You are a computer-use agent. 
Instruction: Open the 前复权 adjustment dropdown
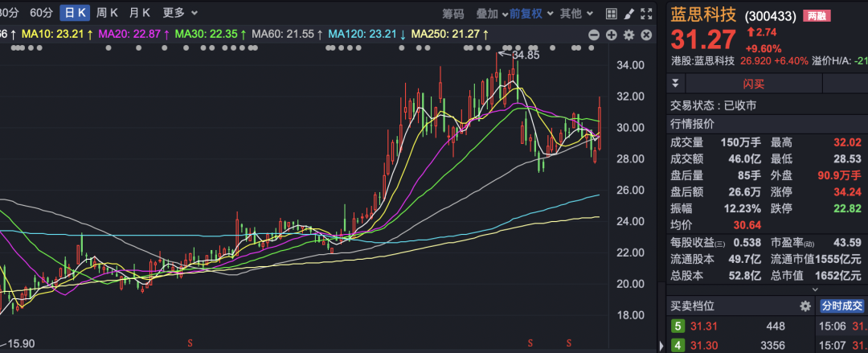[x=530, y=13]
